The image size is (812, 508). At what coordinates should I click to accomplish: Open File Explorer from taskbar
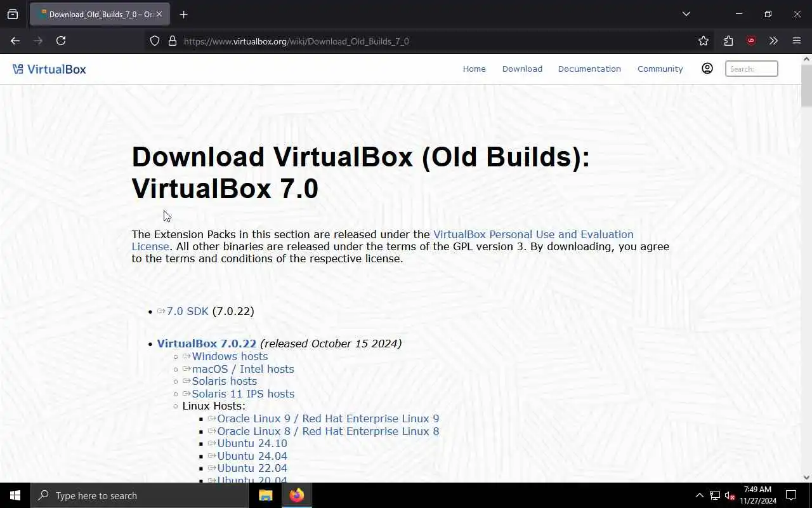266,495
